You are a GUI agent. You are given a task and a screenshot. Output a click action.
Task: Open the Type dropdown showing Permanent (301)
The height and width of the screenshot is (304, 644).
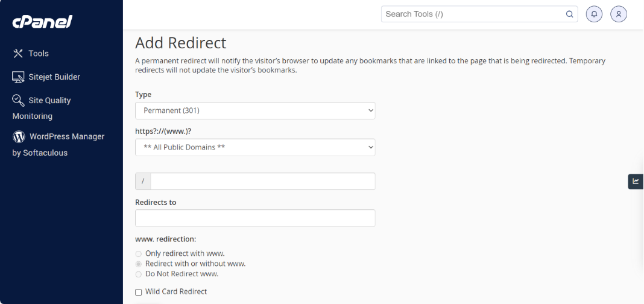pyautogui.click(x=255, y=111)
